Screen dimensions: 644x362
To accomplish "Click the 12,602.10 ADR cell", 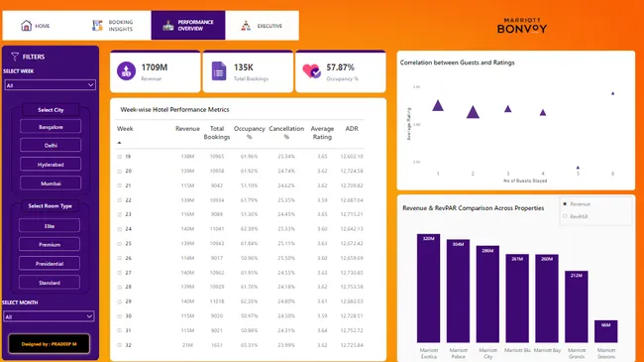I will pos(352,157).
